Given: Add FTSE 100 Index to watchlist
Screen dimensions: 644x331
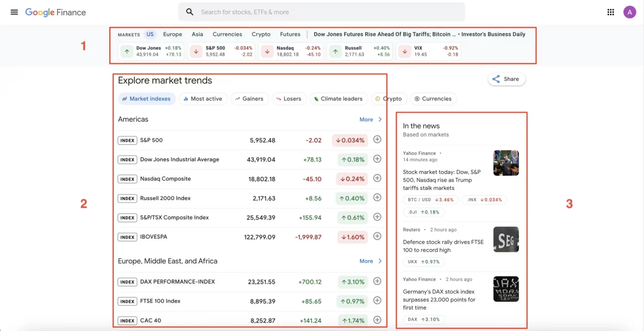Looking at the screenshot, I should (377, 300).
